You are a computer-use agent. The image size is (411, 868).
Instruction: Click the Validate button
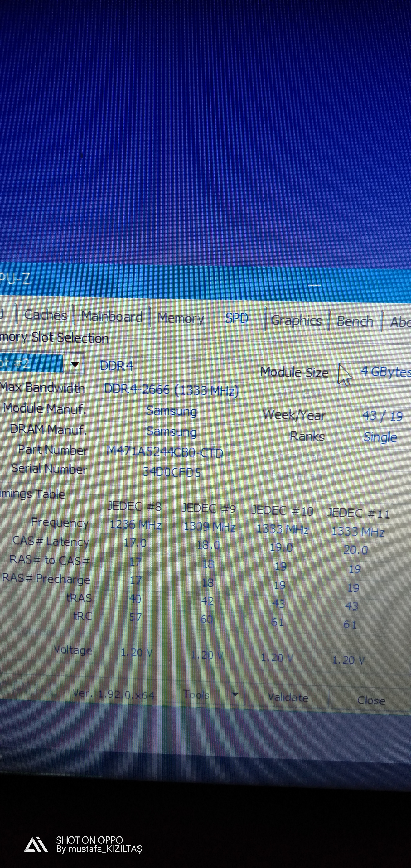click(288, 697)
